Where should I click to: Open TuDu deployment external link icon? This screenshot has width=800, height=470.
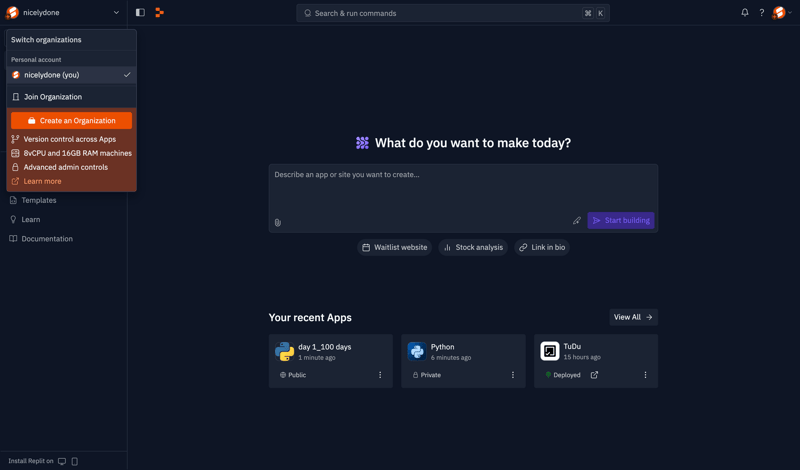coord(594,375)
